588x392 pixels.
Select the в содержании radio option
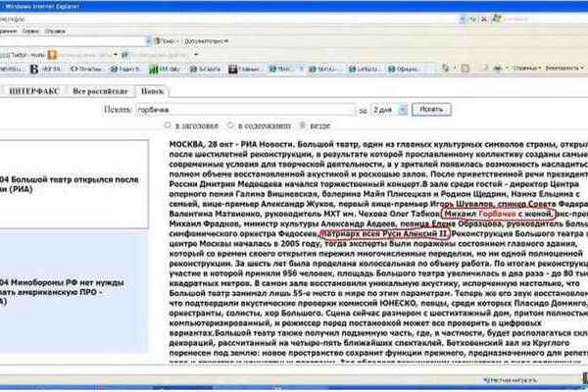[x=230, y=125]
